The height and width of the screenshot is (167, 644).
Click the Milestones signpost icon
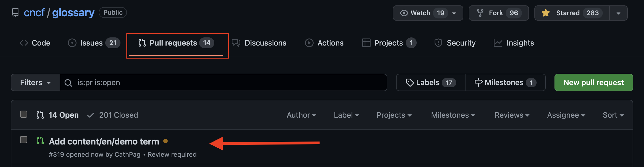(x=478, y=82)
